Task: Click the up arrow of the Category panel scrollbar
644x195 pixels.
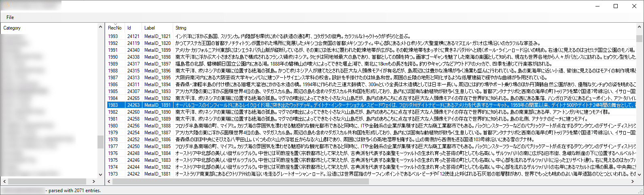Action: click(x=101, y=27)
